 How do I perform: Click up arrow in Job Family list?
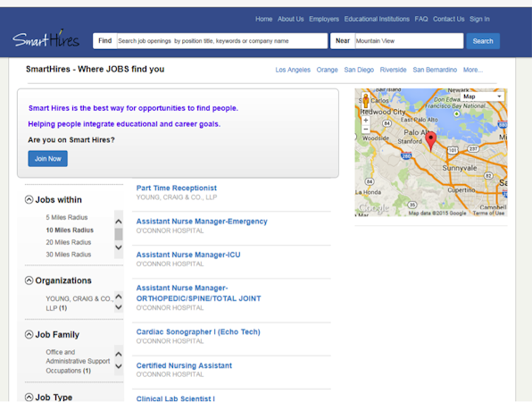click(x=119, y=354)
